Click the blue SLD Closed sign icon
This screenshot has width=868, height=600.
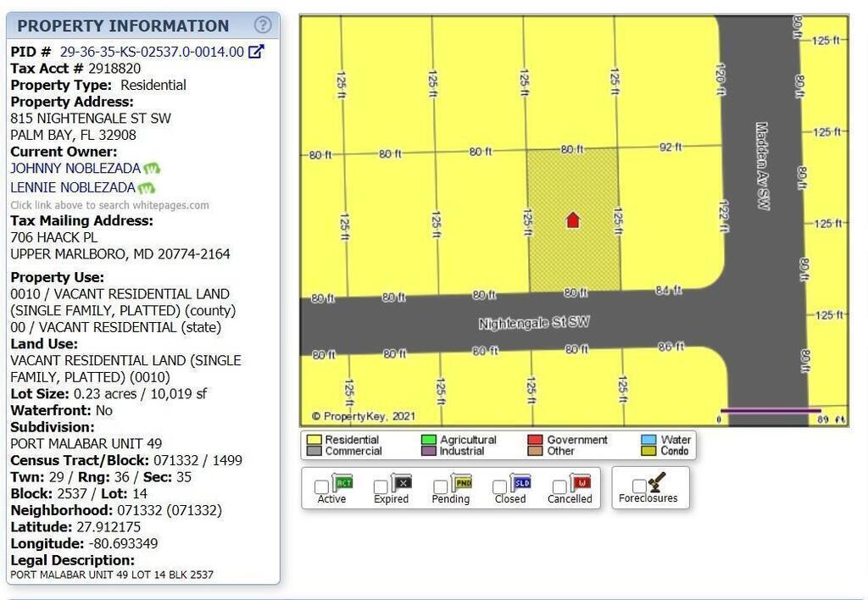point(521,484)
